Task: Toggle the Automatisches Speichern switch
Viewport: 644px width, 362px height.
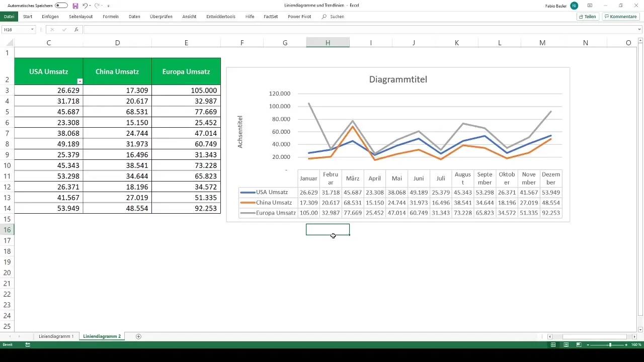Action: (61, 6)
